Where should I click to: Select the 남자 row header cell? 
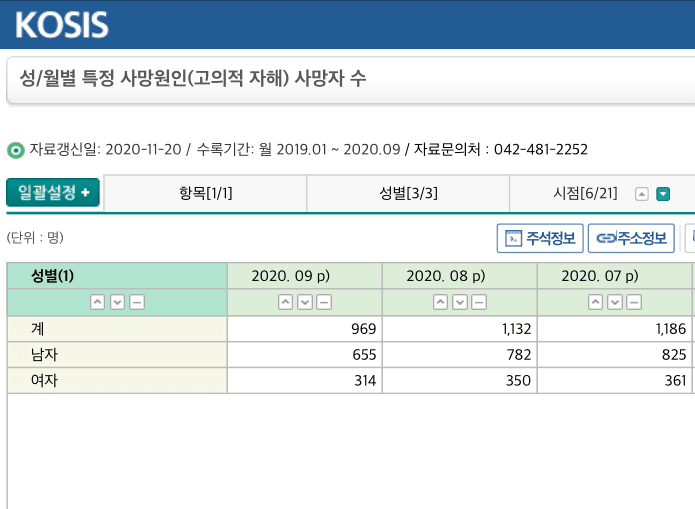tap(117, 355)
